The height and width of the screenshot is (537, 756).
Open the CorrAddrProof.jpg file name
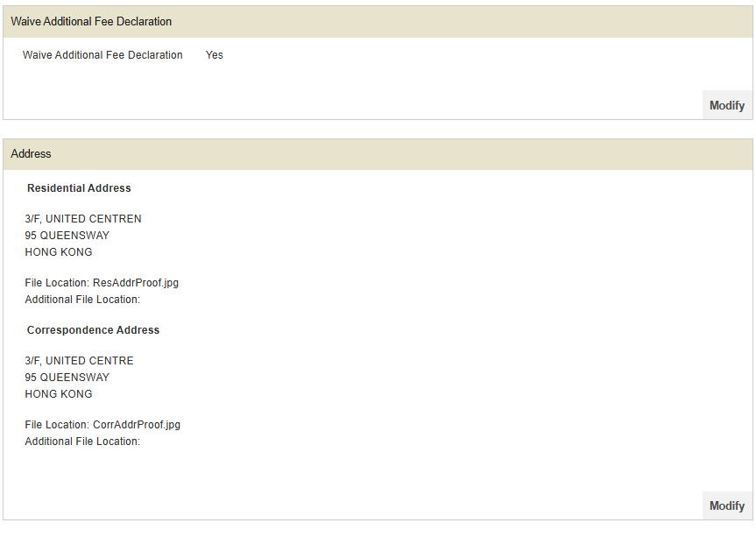coord(136,425)
